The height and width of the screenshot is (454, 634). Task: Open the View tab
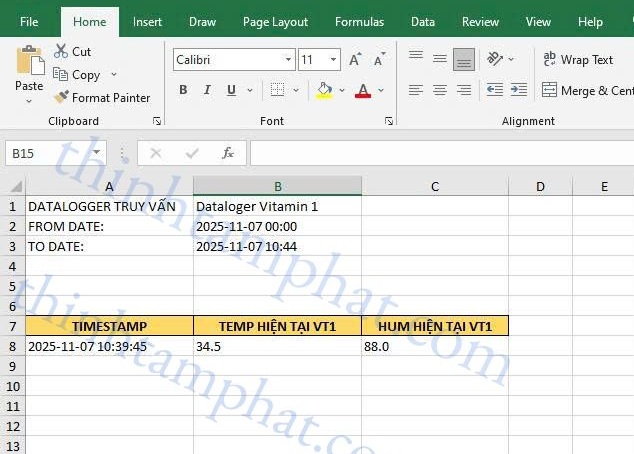(538, 22)
